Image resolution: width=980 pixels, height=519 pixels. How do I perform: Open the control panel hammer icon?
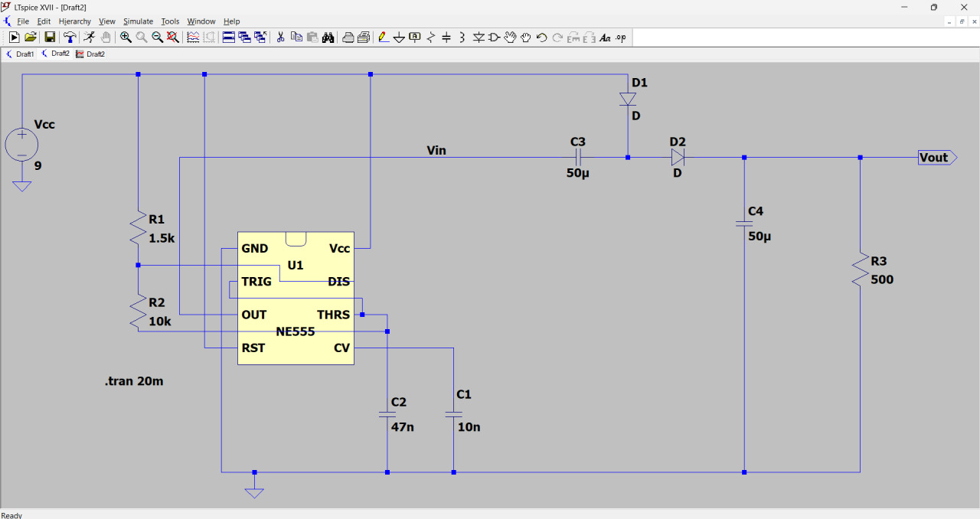coord(70,37)
